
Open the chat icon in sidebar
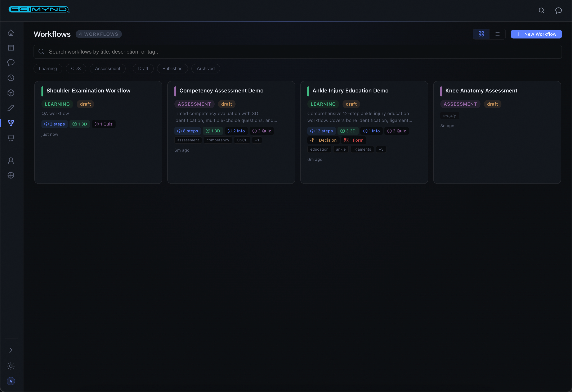click(x=11, y=63)
